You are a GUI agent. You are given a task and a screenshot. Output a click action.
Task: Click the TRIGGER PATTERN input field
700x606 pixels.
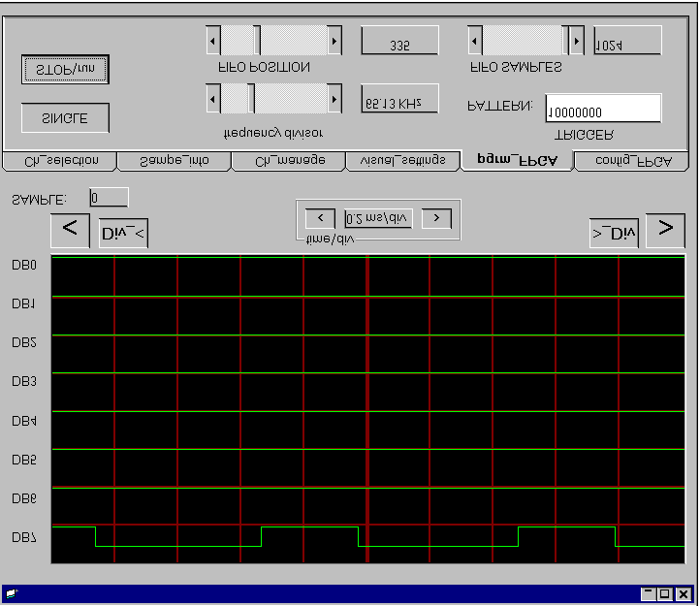(x=603, y=108)
